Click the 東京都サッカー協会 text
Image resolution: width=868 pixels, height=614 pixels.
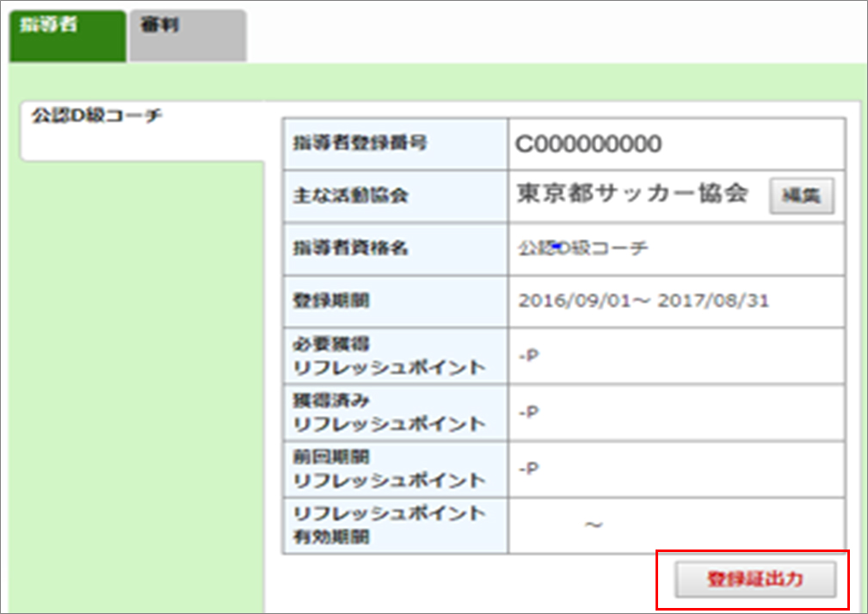[631, 194]
